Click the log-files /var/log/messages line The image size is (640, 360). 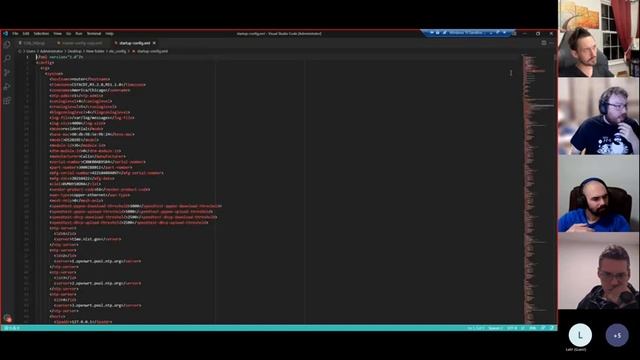point(92,118)
